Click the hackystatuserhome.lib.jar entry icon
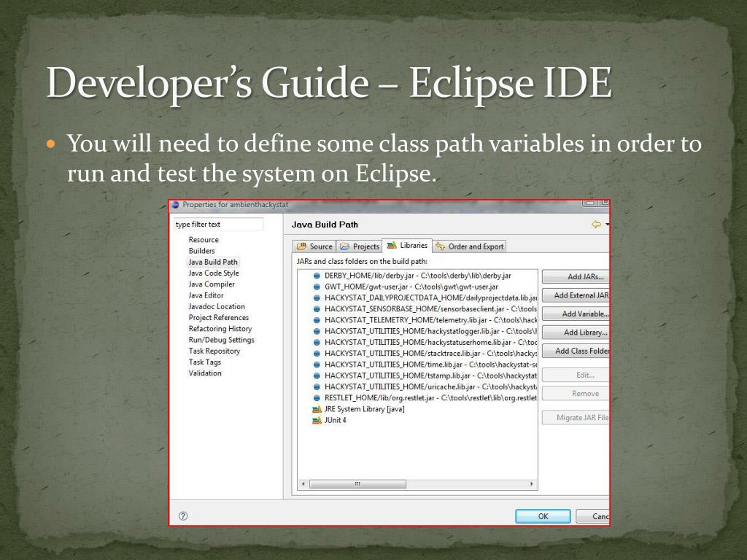This screenshot has height=560, width=747. [x=317, y=343]
